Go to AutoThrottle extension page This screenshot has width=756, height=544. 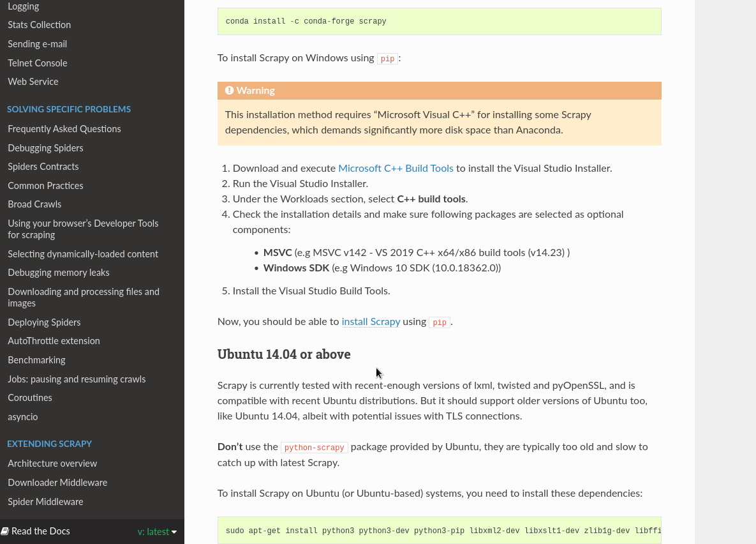click(x=54, y=341)
